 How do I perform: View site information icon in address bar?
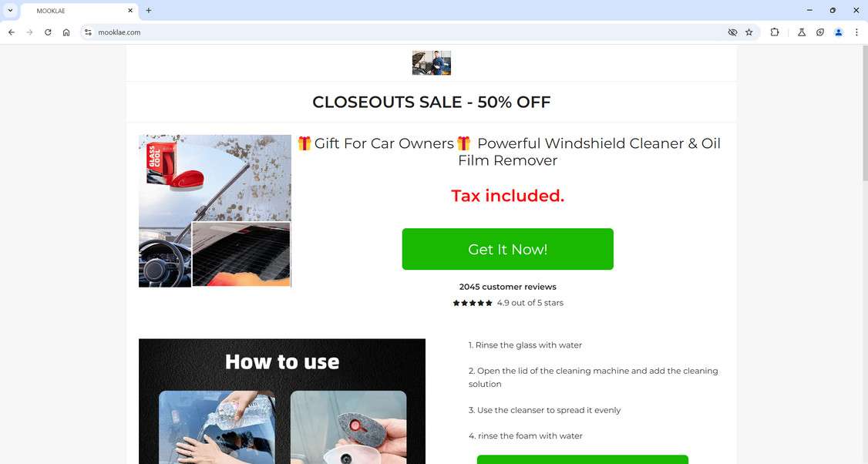coord(88,32)
